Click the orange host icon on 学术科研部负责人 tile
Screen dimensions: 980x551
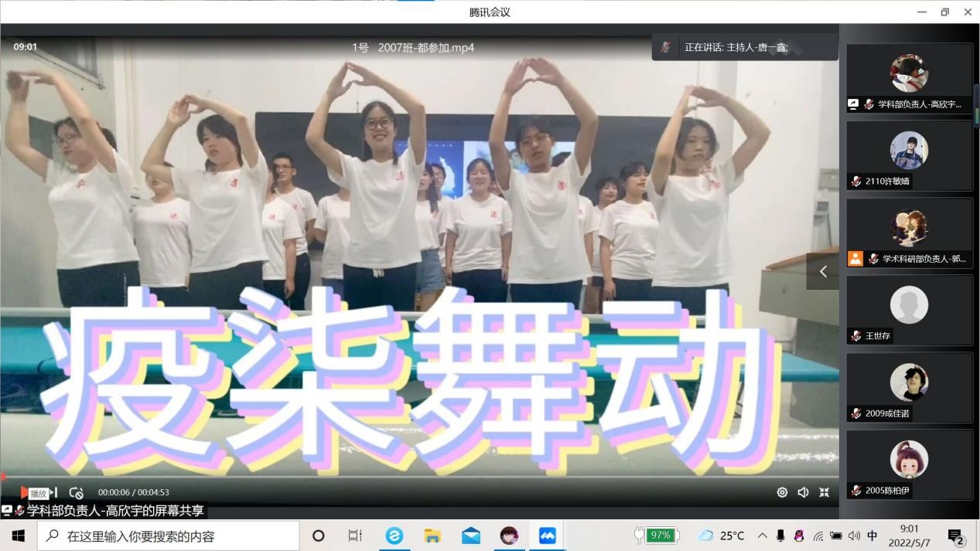point(855,259)
